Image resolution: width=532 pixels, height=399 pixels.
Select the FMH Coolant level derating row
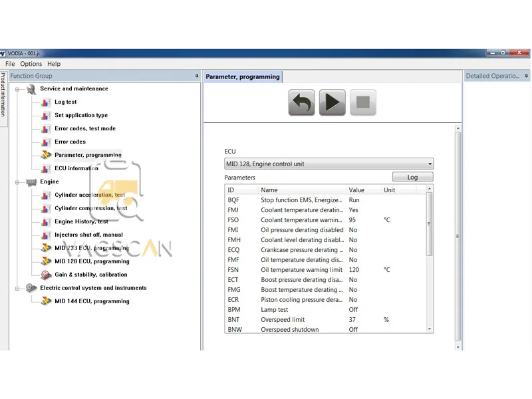pyautogui.click(x=326, y=240)
